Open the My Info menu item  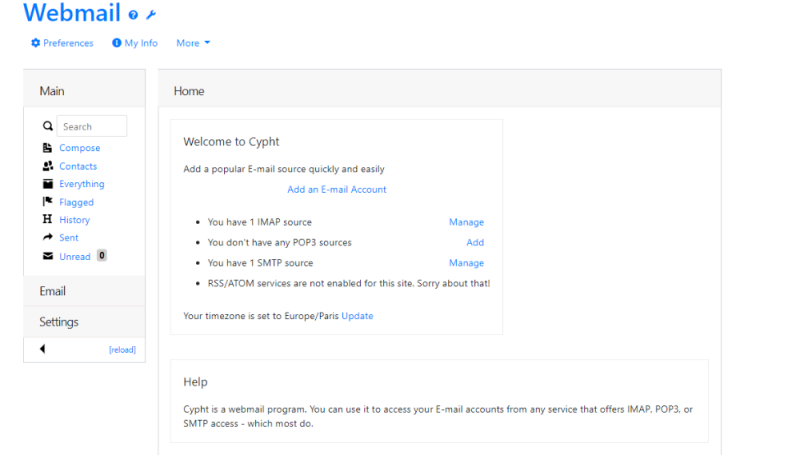pyautogui.click(x=135, y=43)
